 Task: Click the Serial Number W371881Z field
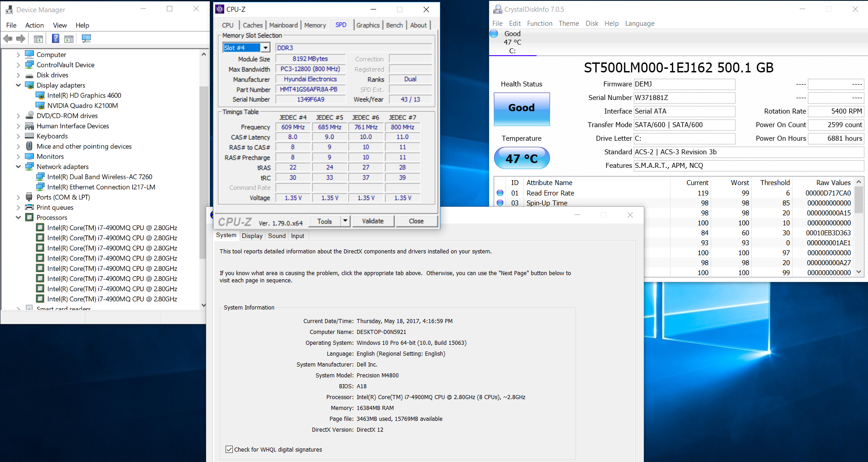pyautogui.click(x=684, y=98)
